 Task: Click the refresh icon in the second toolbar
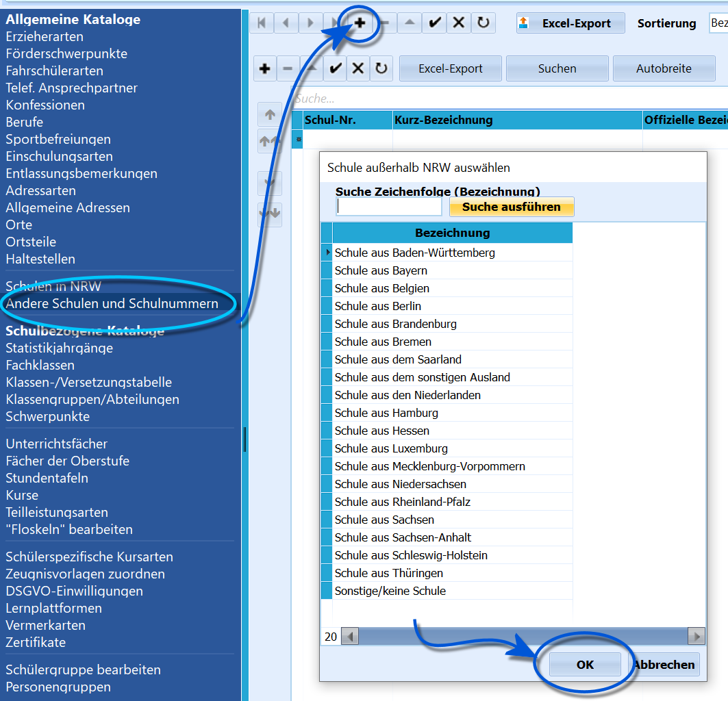(x=381, y=68)
